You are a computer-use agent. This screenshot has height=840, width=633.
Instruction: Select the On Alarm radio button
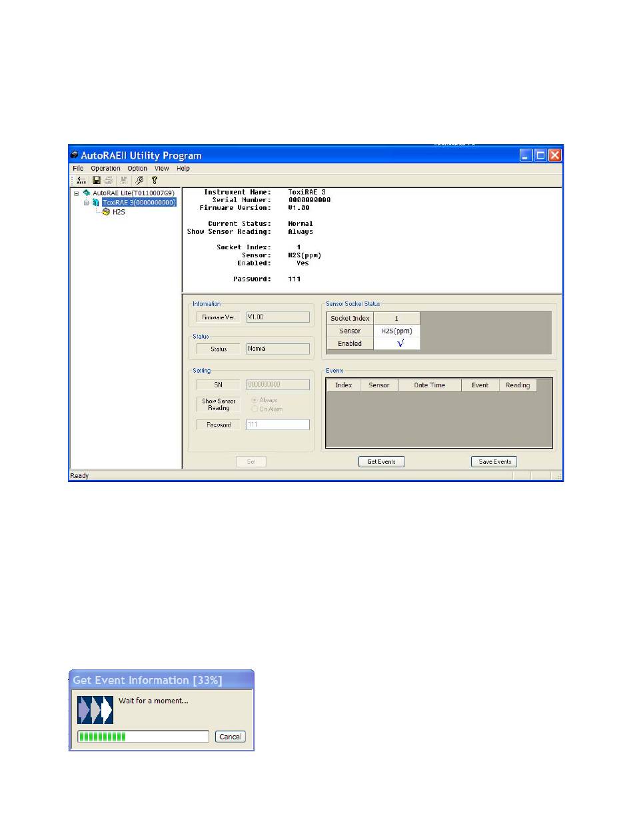(253, 409)
